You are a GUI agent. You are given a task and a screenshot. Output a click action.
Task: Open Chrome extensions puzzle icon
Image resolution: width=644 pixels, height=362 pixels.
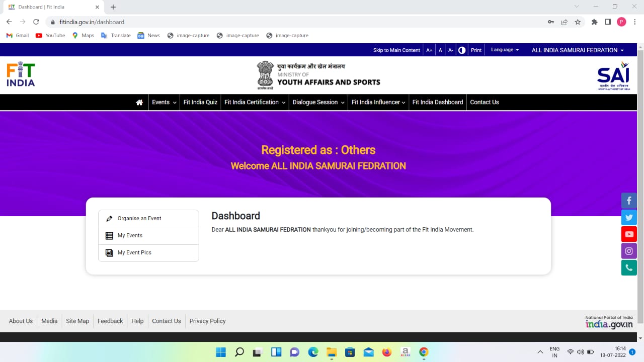point(594,22)
